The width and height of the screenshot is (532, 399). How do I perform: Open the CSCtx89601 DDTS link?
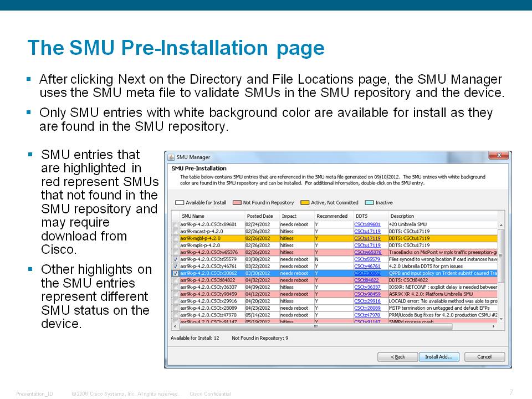point(367,224)
